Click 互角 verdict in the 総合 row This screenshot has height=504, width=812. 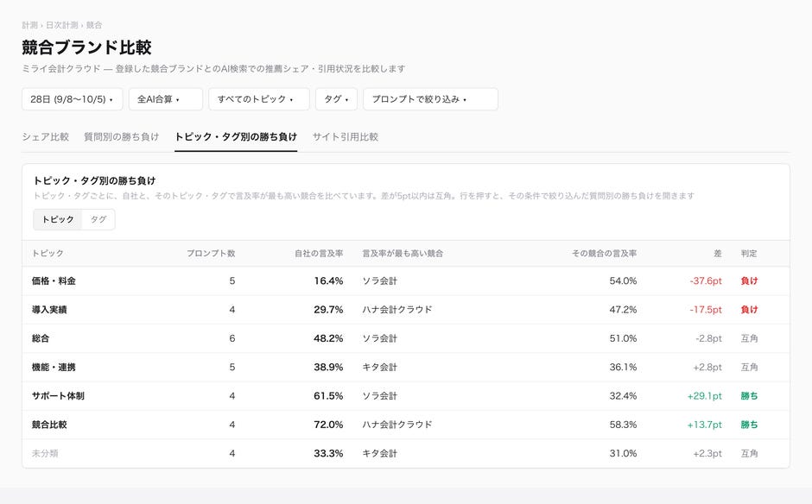click(749, 338)
